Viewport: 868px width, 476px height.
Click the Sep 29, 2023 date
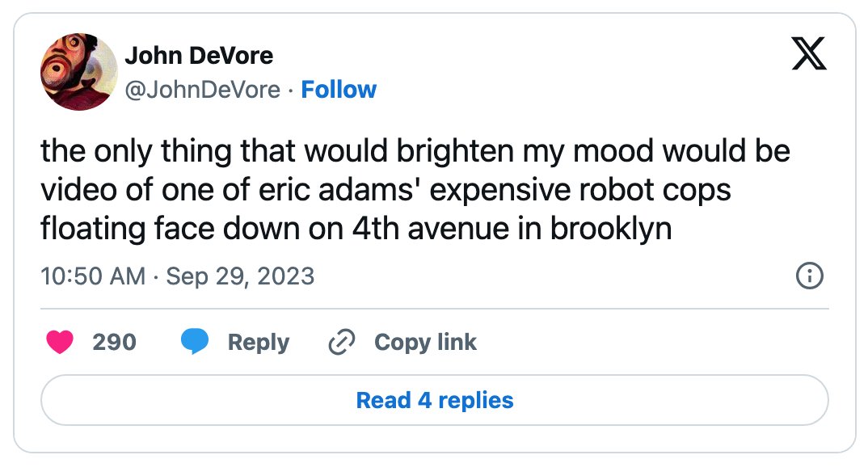[x=240, y=276]
